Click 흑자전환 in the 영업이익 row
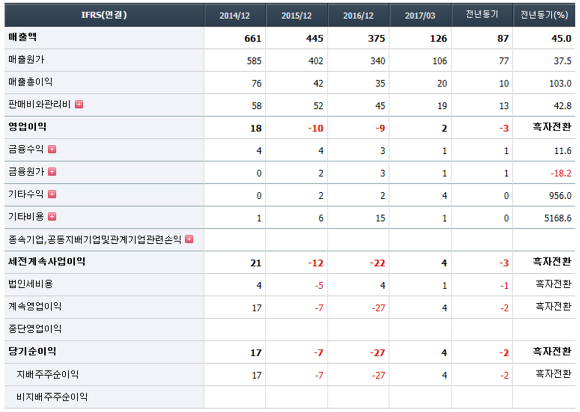The height and width of the screenshot is (412, 580). point(552,127)
